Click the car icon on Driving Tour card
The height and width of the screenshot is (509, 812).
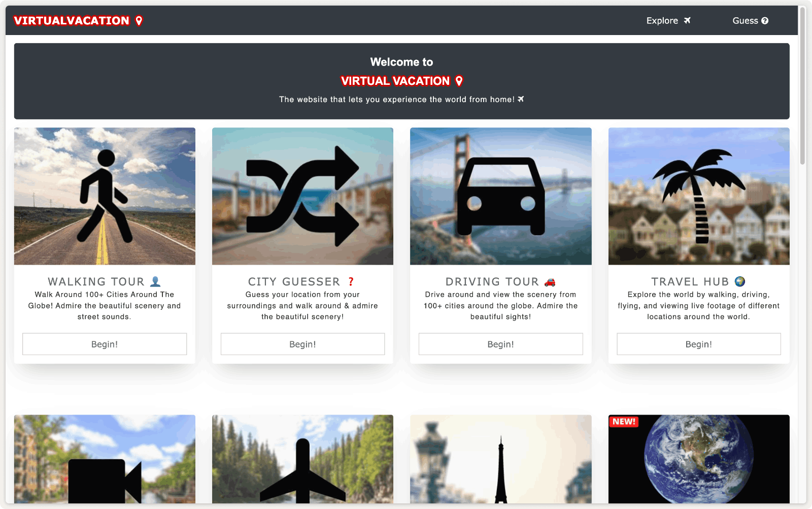click(x=500, y=196)
